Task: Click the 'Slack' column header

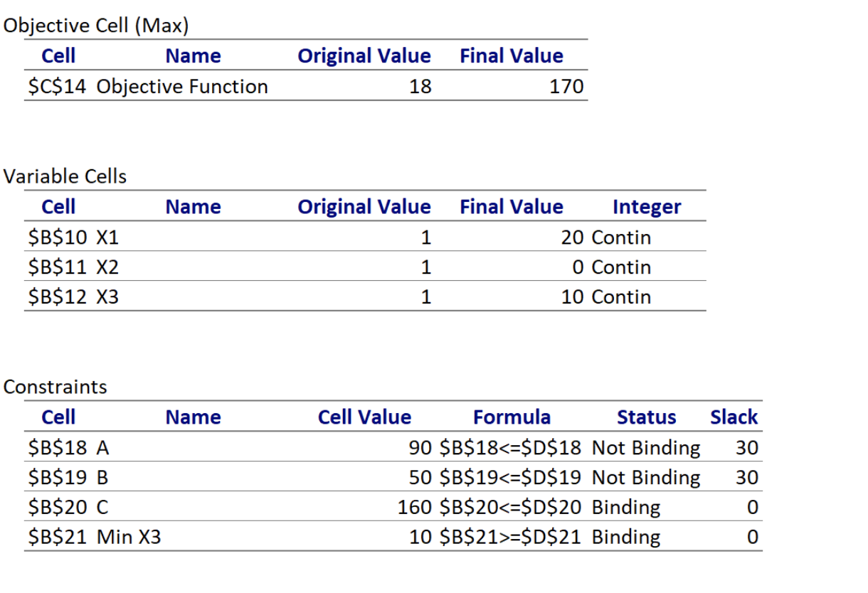Action: pyautogui.click(x=734, y=417)
